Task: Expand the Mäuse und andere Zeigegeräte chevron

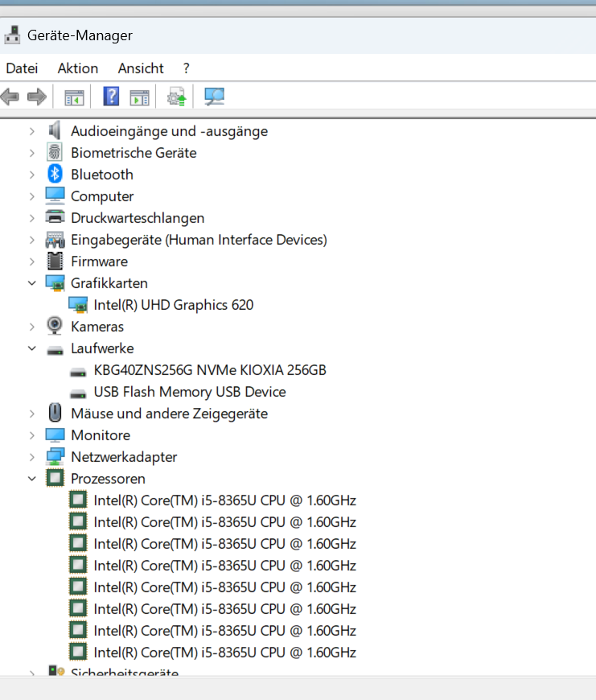Action: click(31, 414)
